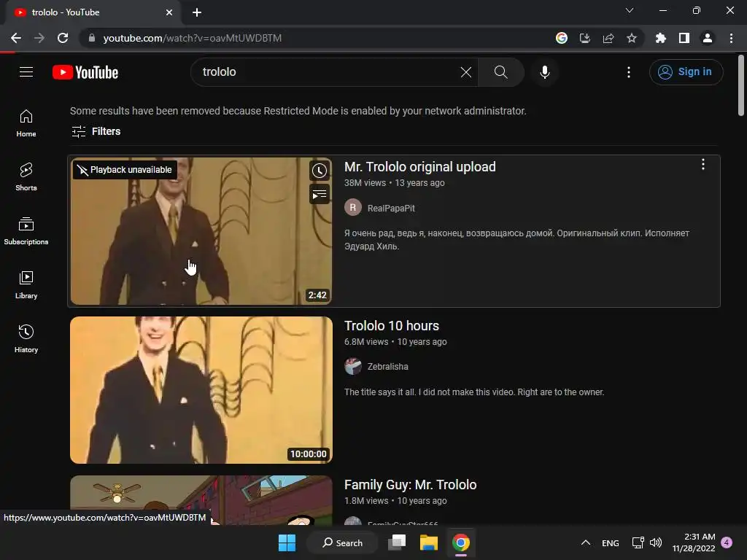
Task: Open Shorts in sidebar
Action: [x=26, y=177]
